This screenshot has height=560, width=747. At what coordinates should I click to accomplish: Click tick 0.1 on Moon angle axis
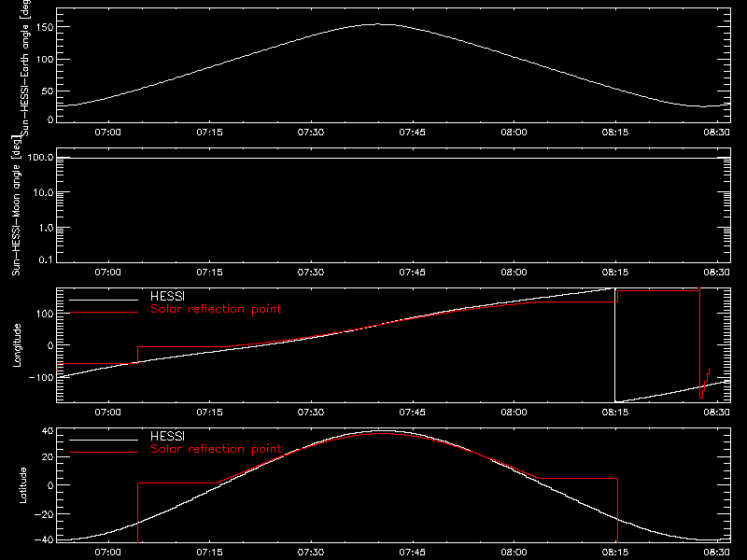(x=46, y=259)
